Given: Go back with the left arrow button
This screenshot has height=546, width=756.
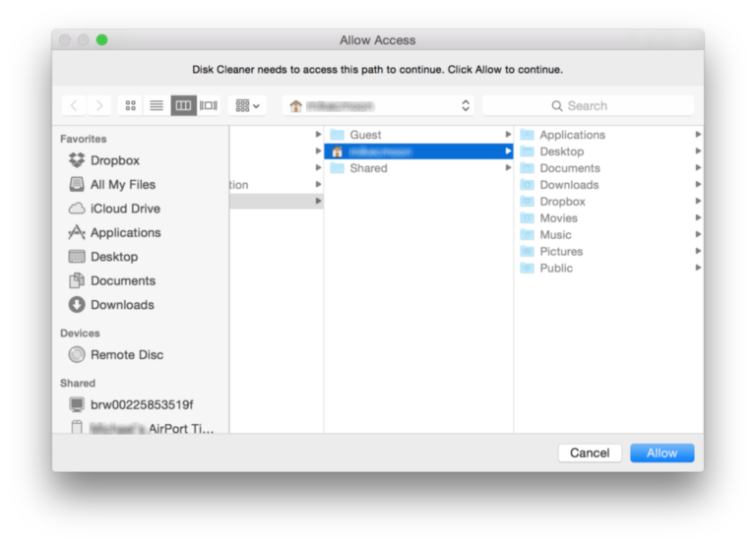Looking at the screenshot, I should point(74,105).
